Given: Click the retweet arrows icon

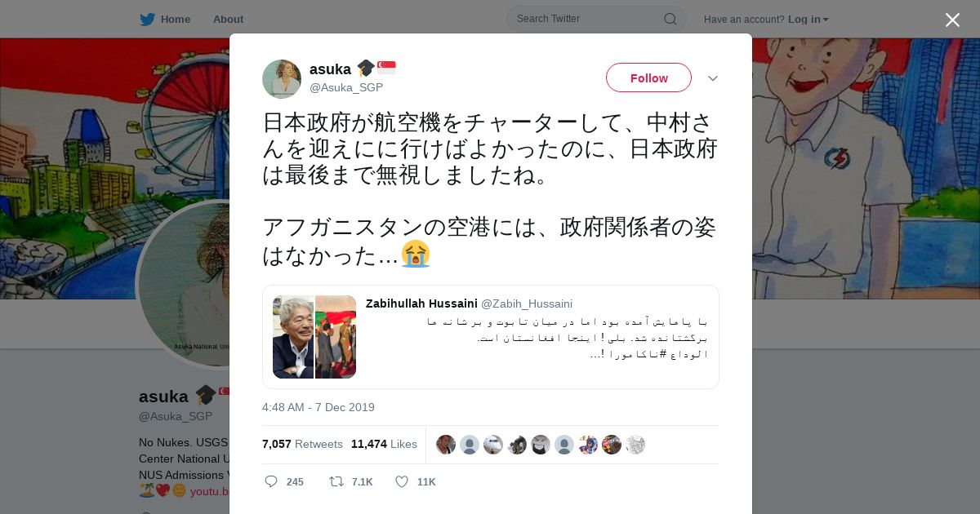Looking at the screenshot, I should 336,481.
